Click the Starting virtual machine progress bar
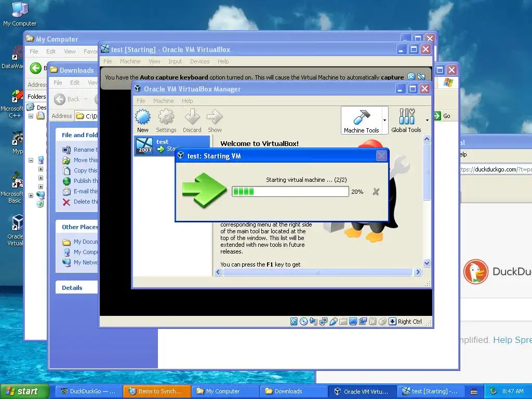 290,191
